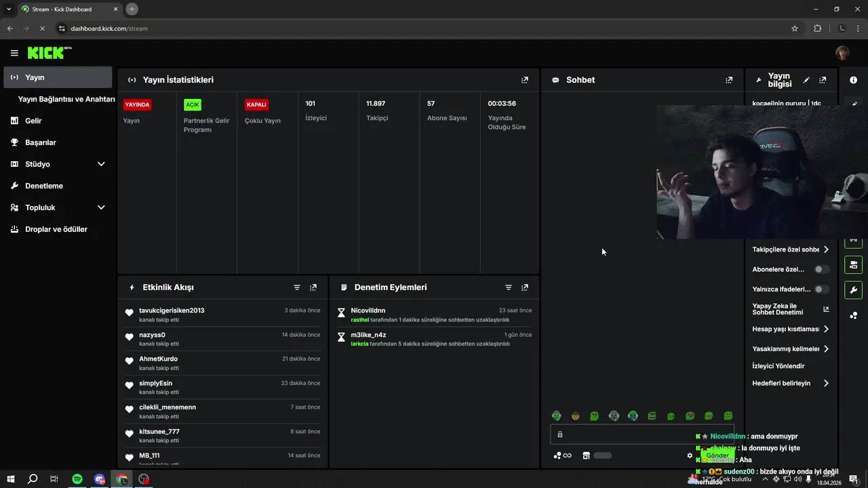This screenshot has width=868, height=488.
Task: Open the profile avatar menu
Action: [842, 53]
